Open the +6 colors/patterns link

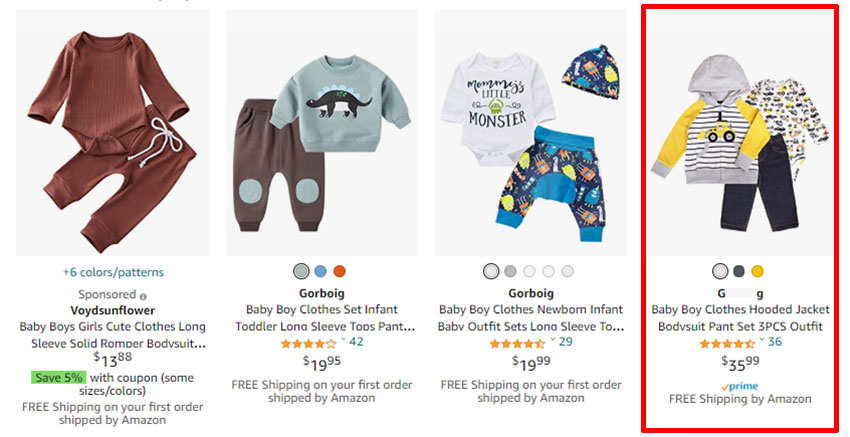(113, 272)
